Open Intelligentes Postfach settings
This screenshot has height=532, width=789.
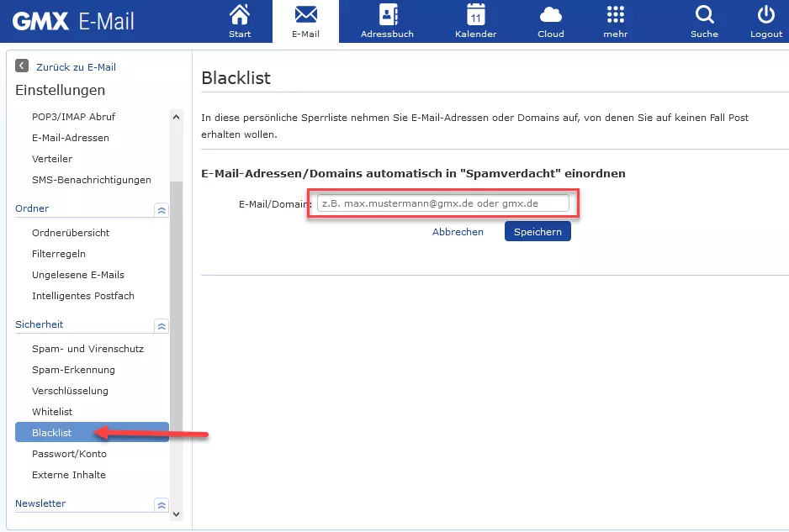[x=83, y=296]
